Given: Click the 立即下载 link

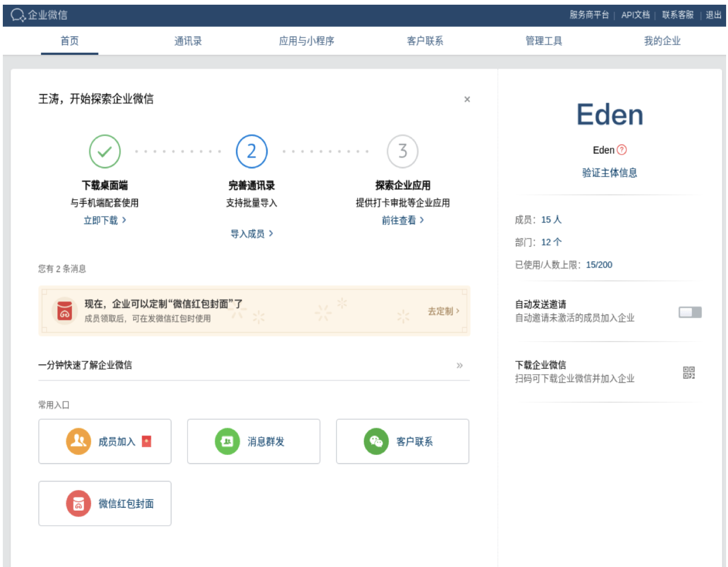Looking at the screenshot, I should point(105,220).
